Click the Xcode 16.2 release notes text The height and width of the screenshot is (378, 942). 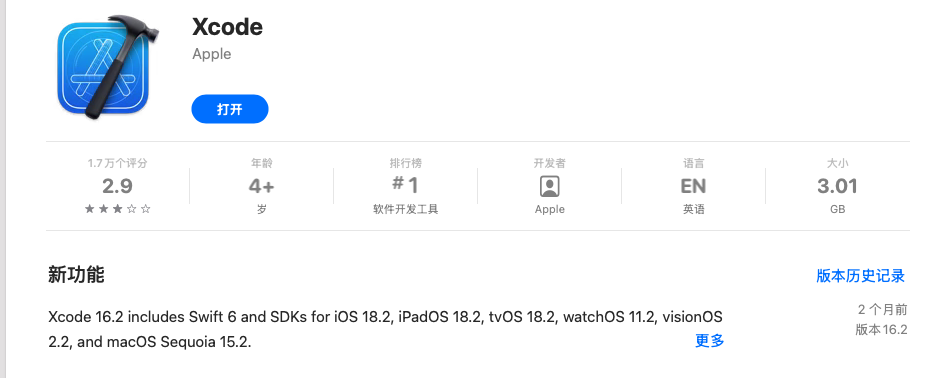click(x=385, y=329)
